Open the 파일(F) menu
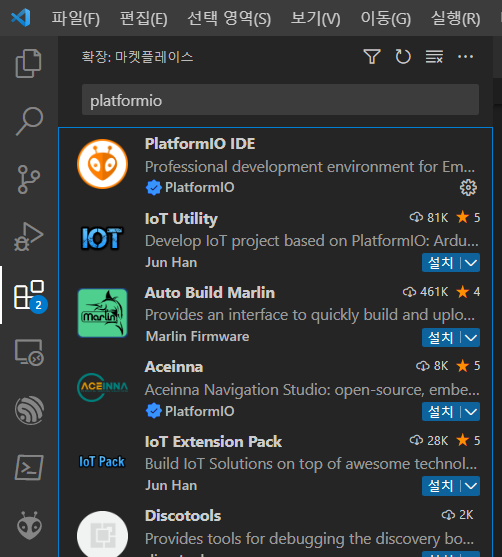 (x=76, y=18)
